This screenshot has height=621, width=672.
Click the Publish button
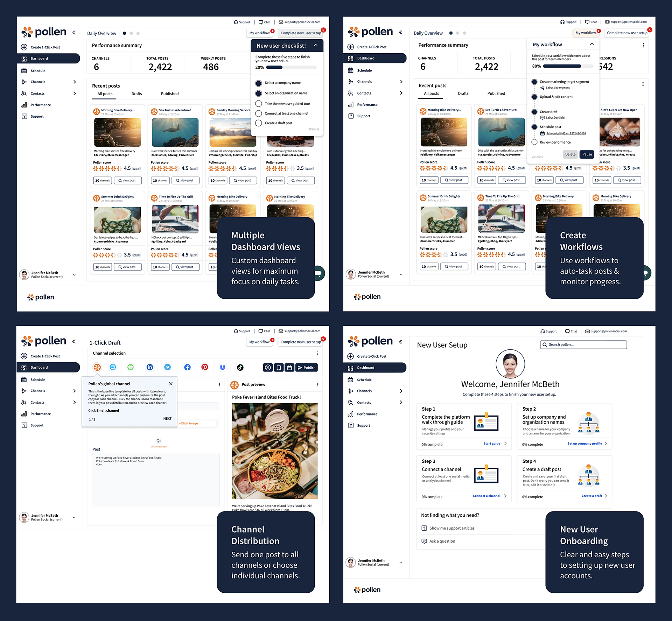(307, 368)
